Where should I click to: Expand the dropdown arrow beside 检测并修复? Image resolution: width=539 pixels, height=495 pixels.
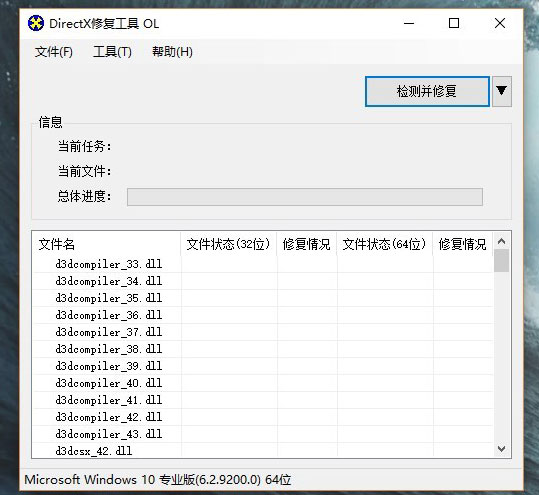coord(502,91)
